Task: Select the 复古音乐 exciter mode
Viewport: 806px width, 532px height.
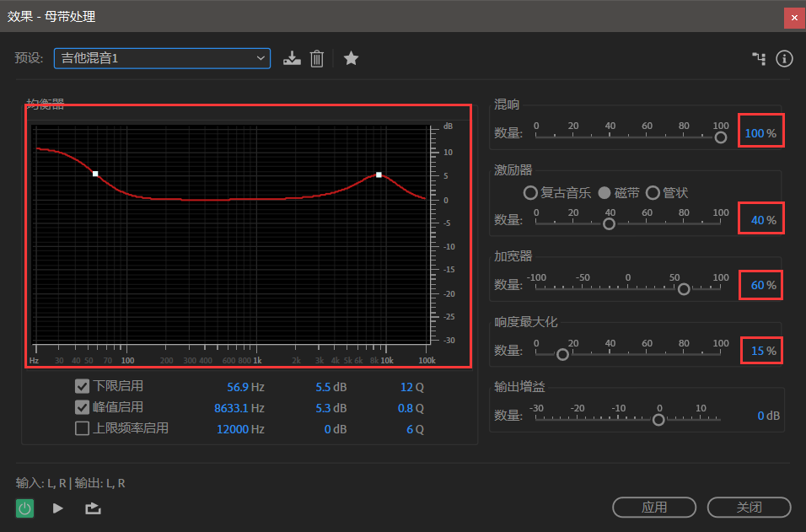Action: coord(530,192)
